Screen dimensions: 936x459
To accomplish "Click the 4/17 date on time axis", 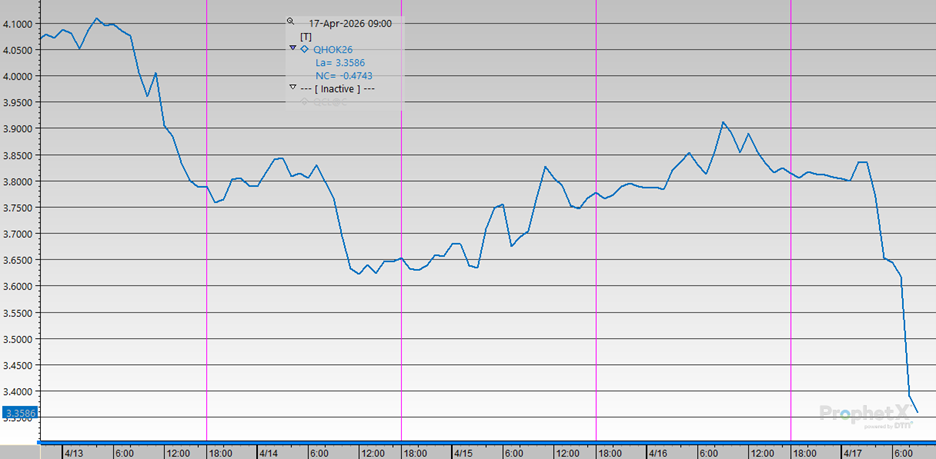I will tap(851, 452).
